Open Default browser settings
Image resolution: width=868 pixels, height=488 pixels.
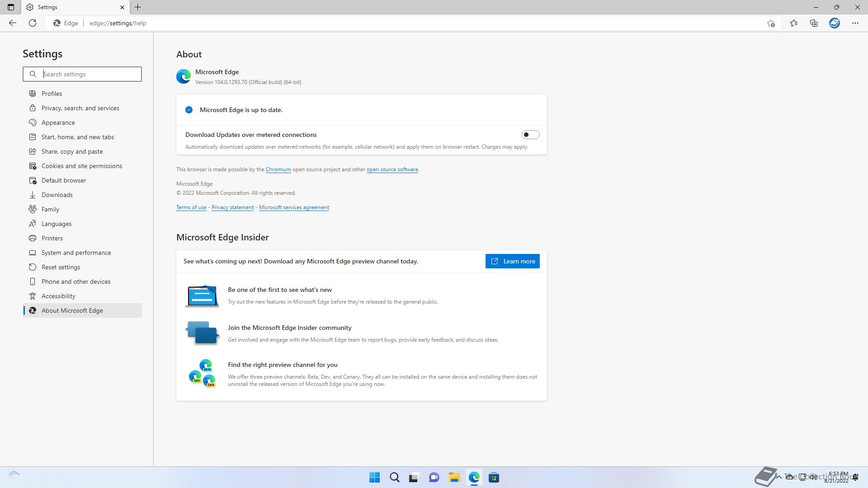pos(82,180)
